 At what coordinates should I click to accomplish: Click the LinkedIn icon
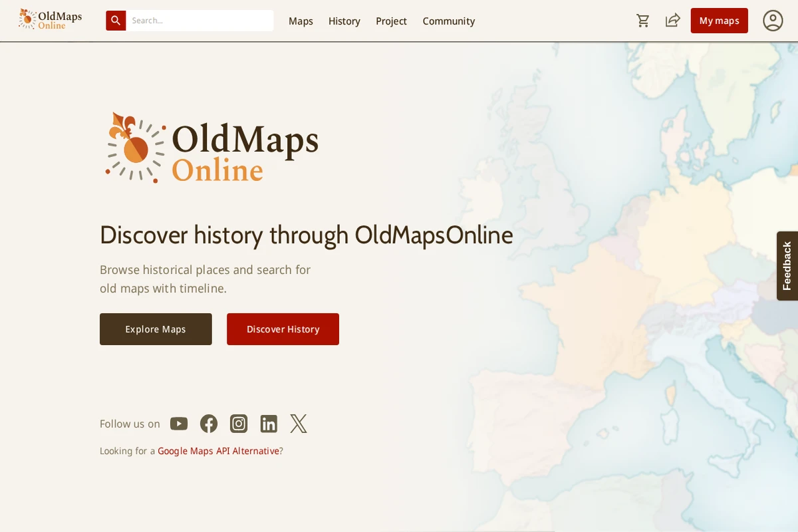(x=269, y=423)
